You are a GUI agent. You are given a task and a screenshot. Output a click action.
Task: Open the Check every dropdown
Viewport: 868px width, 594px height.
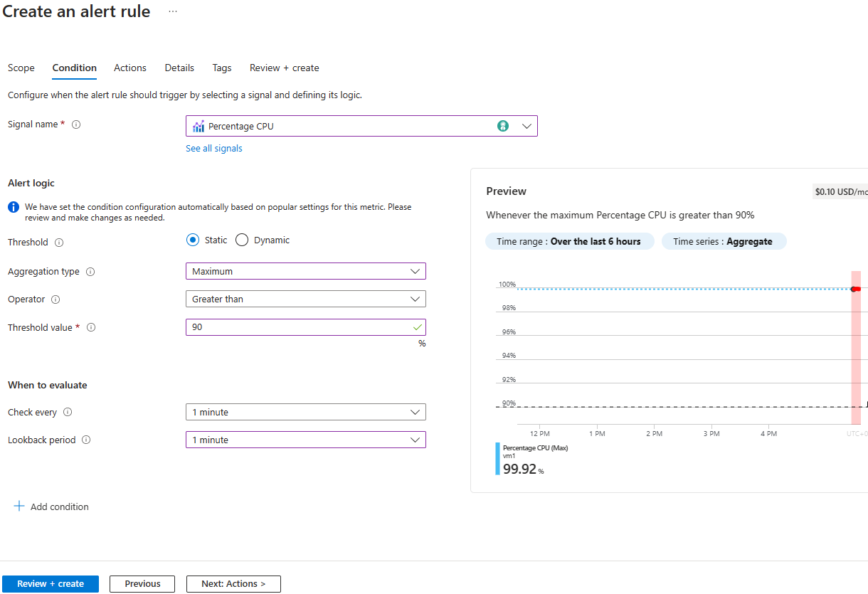pos(306,412)
